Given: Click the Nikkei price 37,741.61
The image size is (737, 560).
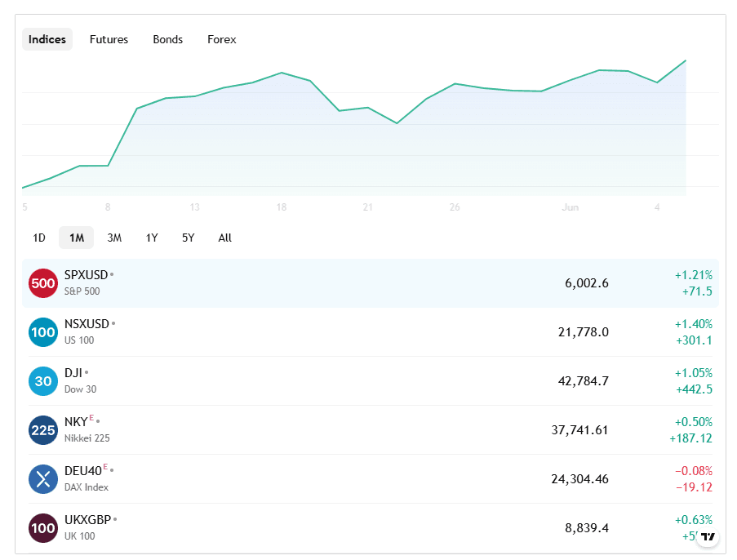Looking at the screenshot, I should click(579, 429).
